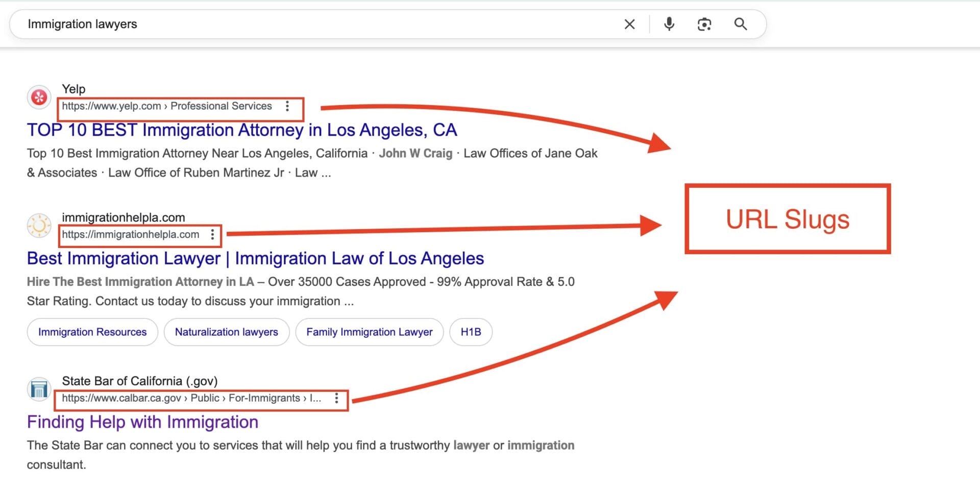Open Google Lens image search

[704, 23]
